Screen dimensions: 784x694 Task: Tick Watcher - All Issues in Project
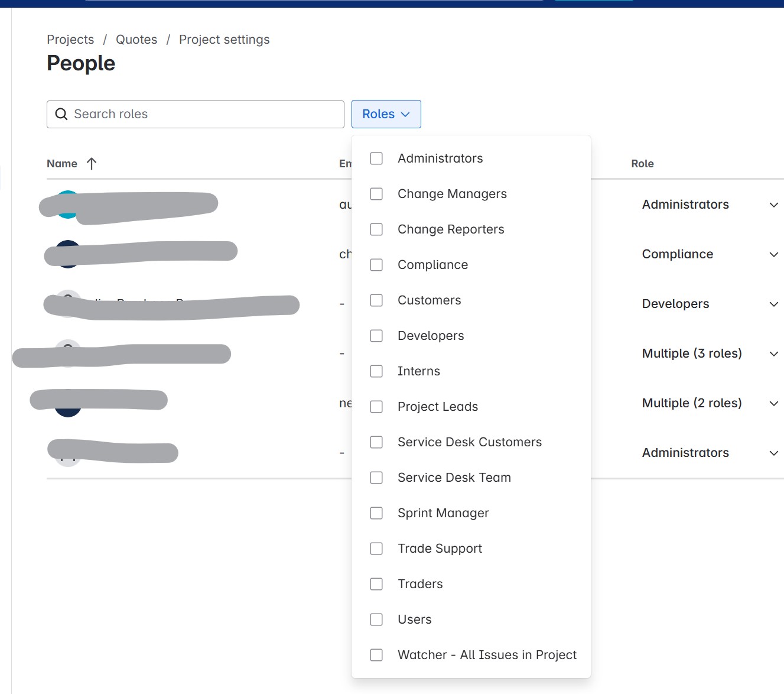[x=376, y=655]
